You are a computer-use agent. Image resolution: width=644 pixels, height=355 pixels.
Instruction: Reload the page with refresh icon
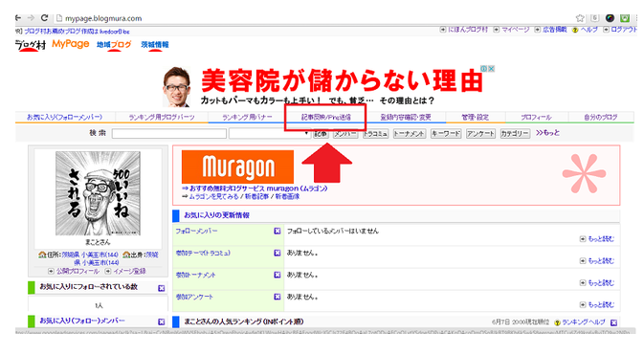click(x=44, y=18)
